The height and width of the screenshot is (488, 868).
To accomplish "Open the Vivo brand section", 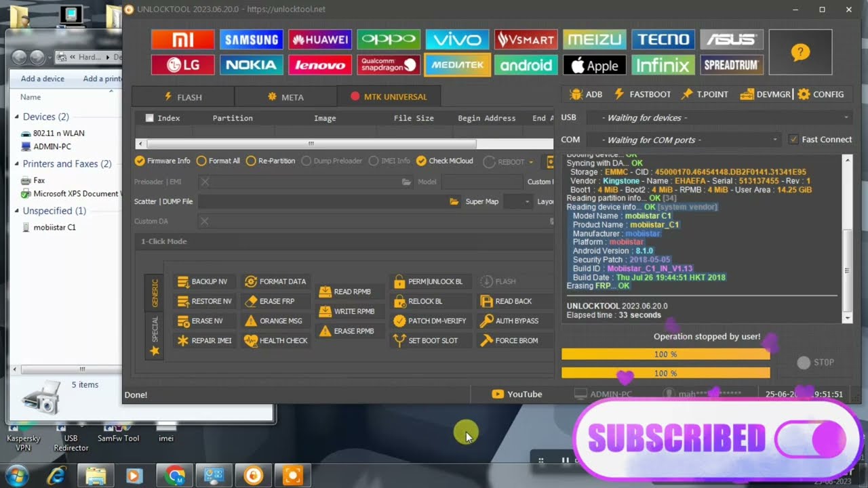I will click(457, 39).
